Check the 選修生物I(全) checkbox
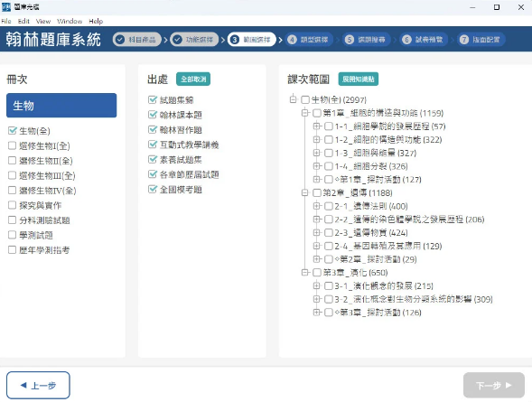The width and height of the screenshot is (532, 402). tap(13, 145)
